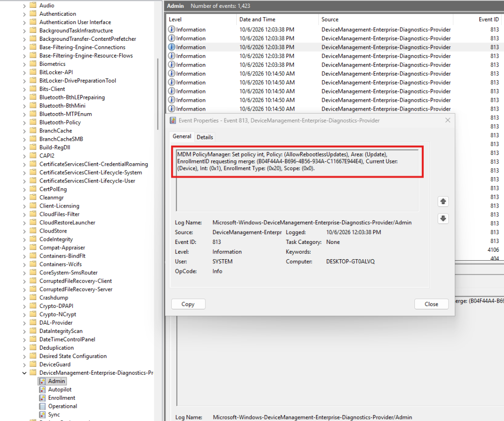Click the CorruptedFileRecovery-Server tree item
Screen dimensions: 504x421
pos(76,289)
